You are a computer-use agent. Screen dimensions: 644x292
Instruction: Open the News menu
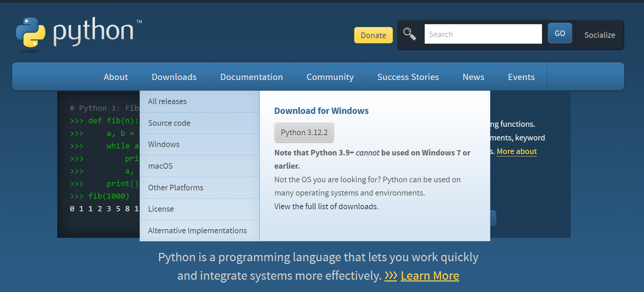coord(473,77)
